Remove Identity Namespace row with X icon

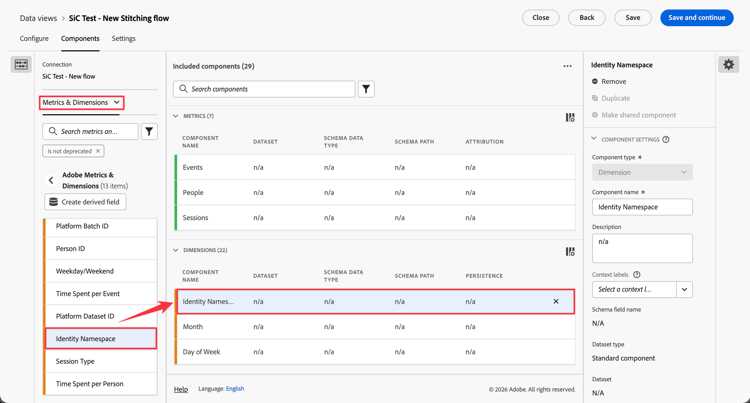556,302
